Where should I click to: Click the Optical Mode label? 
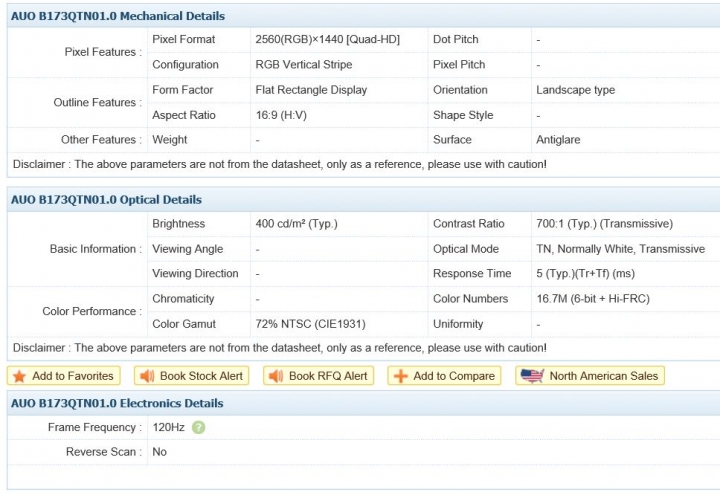466,249
